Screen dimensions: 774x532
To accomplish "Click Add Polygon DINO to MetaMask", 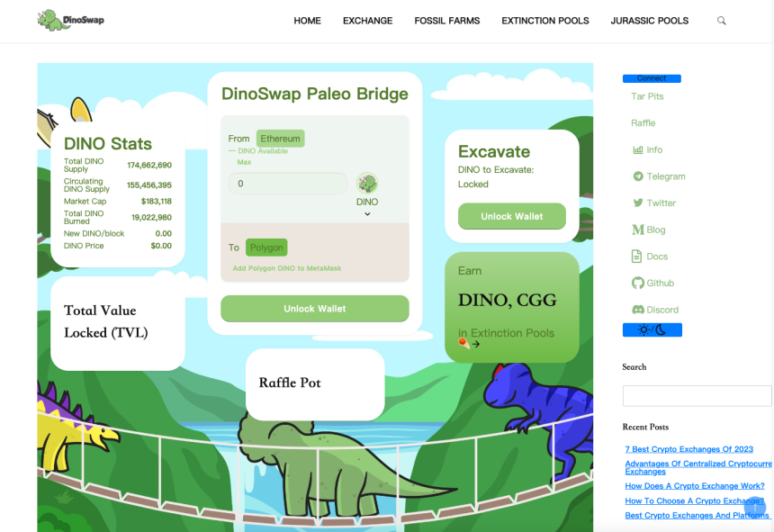I will (x=286, y=268).
